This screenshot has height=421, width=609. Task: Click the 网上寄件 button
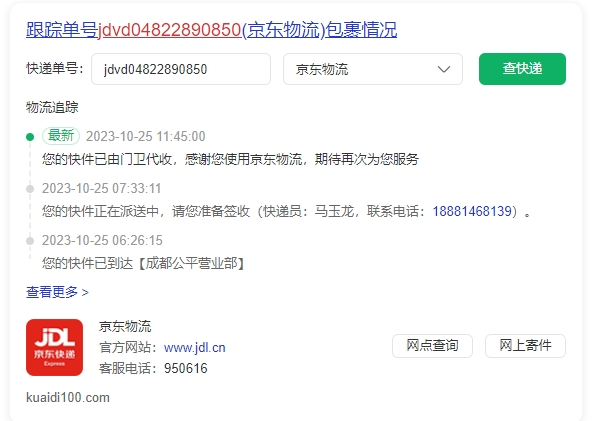[525, 346]
